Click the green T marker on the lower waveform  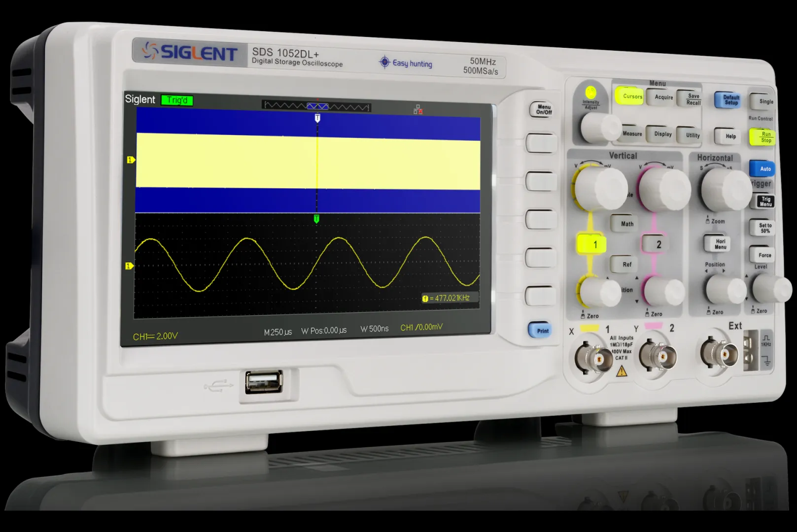pos(316,219)
